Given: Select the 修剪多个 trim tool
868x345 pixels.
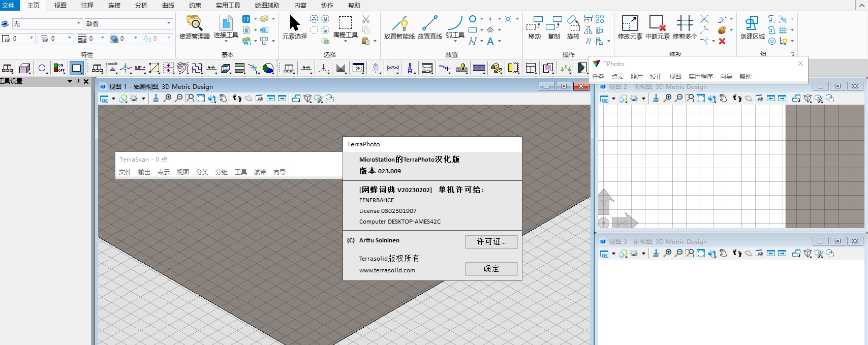Looking at the screenshot, I should (x=685, y=27).
